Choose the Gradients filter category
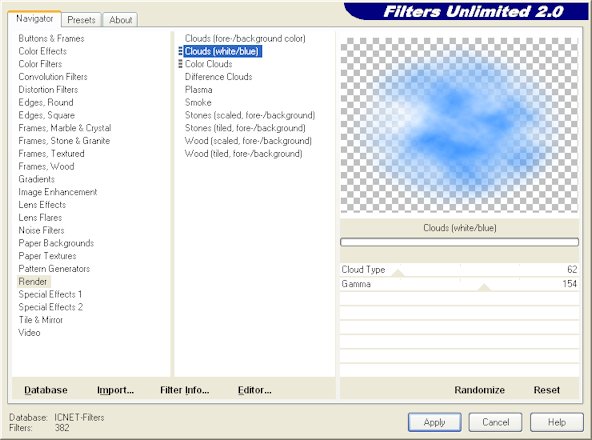This screenshot has height=440, width=592. click(x=36, y=179)
